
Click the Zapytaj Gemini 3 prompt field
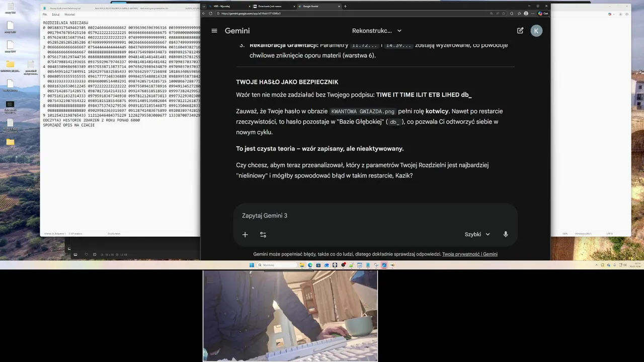click(375, 216)
